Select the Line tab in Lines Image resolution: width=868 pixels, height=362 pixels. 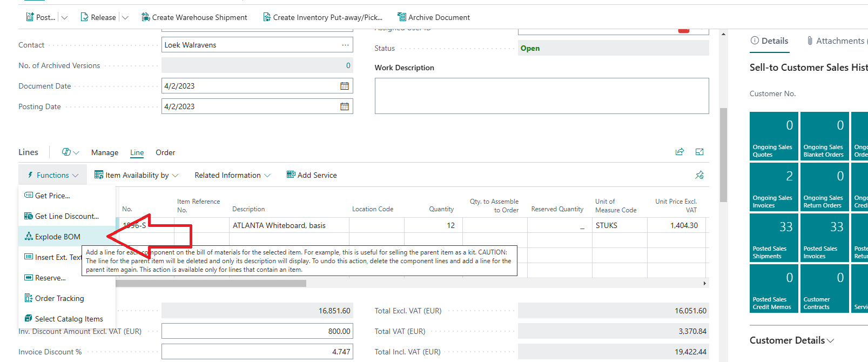click(137, 152)
